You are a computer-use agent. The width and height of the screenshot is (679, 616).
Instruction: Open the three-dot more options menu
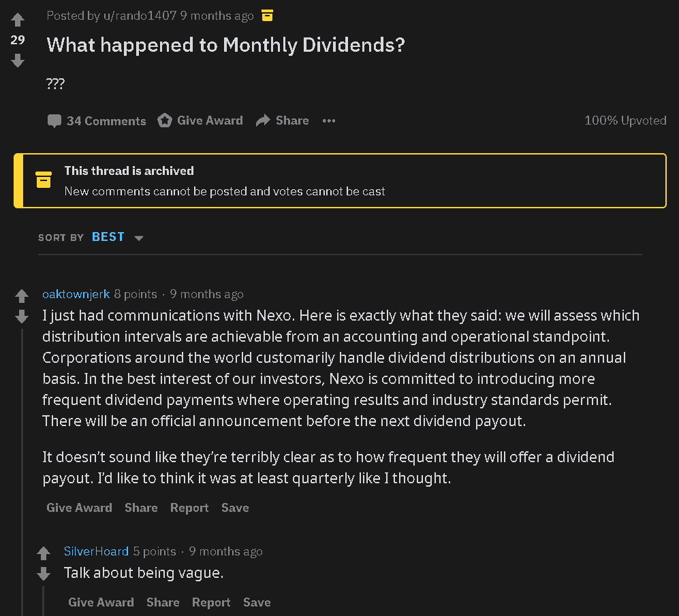click(x=329, y=120)
